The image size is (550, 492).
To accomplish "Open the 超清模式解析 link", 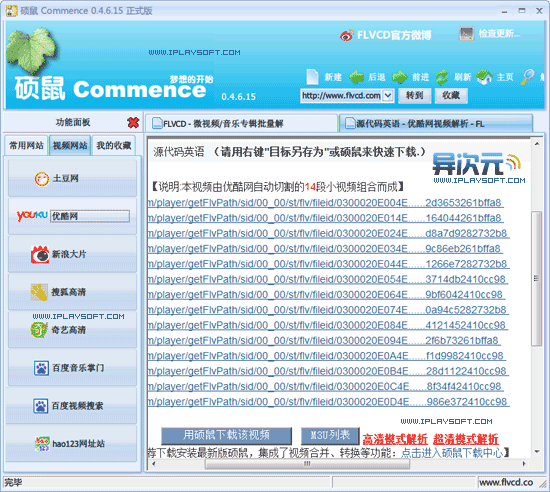I will (465, 439).
